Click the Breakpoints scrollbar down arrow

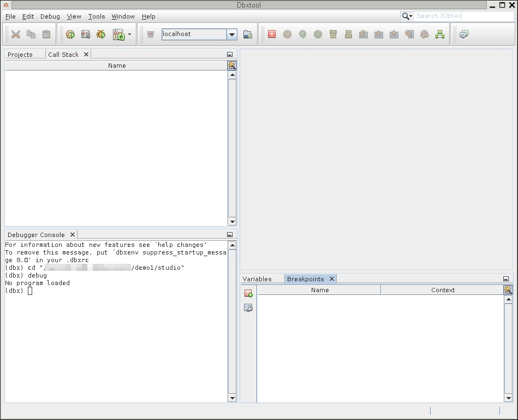508,398
